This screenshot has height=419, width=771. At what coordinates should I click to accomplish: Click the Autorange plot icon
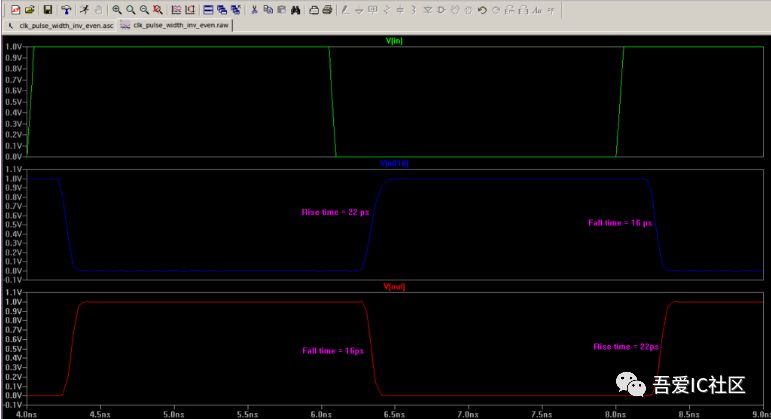[176, 9]
